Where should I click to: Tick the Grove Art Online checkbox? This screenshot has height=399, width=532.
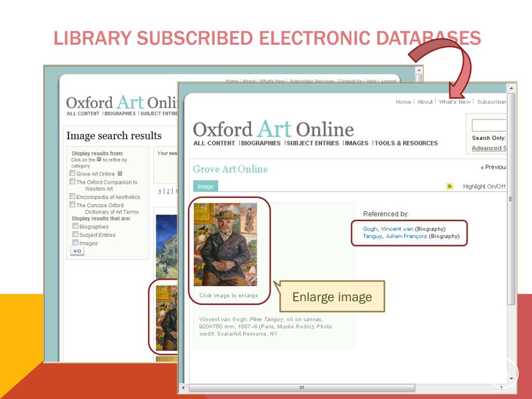[72, 174]
